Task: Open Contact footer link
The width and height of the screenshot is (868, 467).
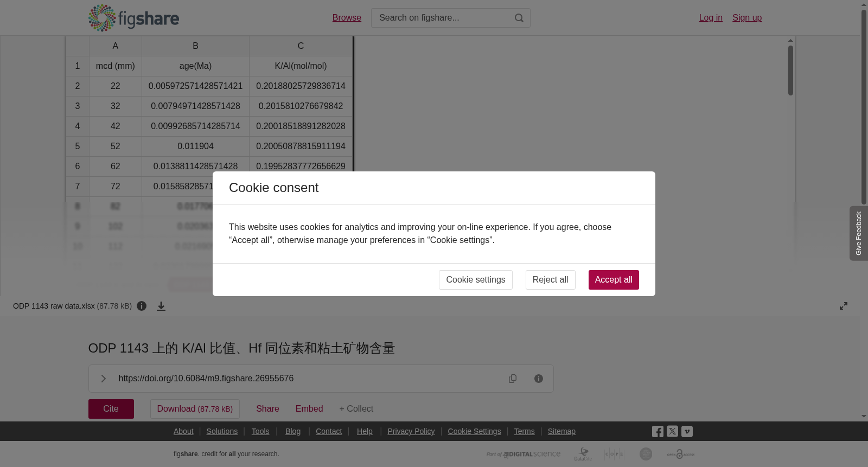Action: click(329, 431)
